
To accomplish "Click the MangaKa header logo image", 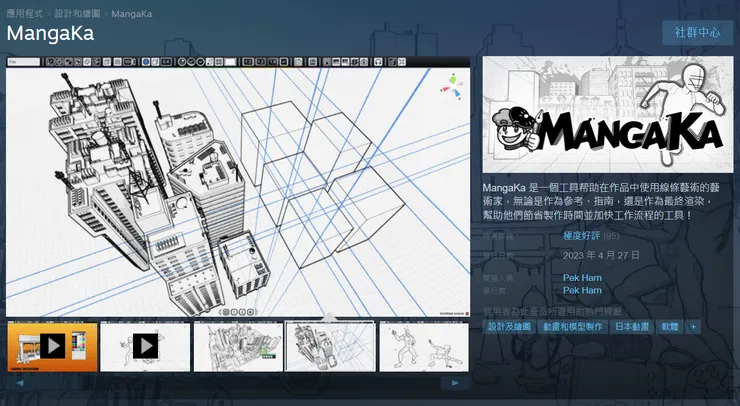I will point(608,115).
